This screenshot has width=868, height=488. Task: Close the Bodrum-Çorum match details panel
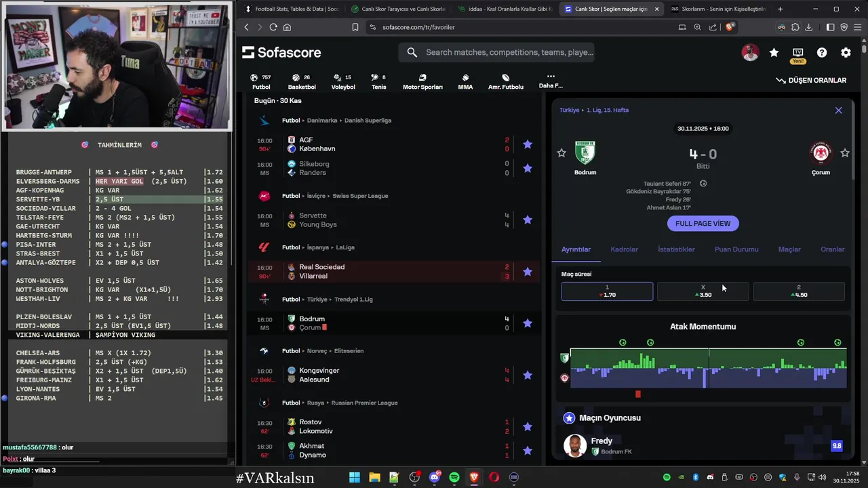(x=838, y=110)
